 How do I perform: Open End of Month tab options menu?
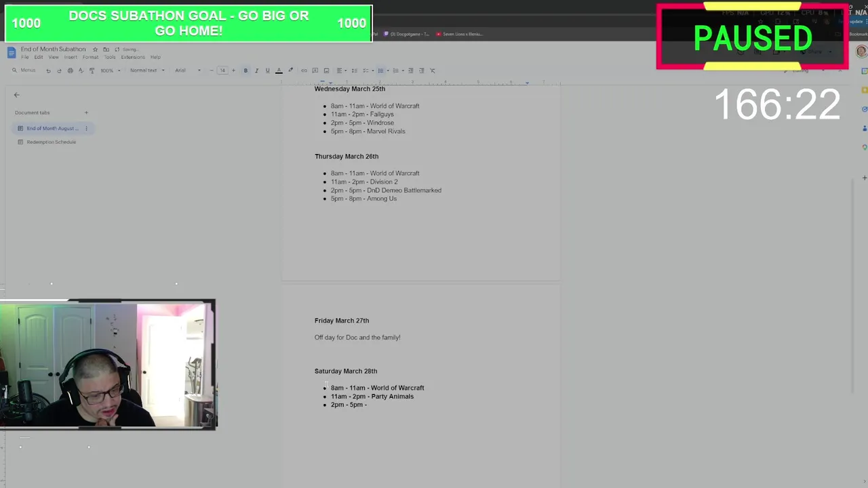[x=86, y=128]
